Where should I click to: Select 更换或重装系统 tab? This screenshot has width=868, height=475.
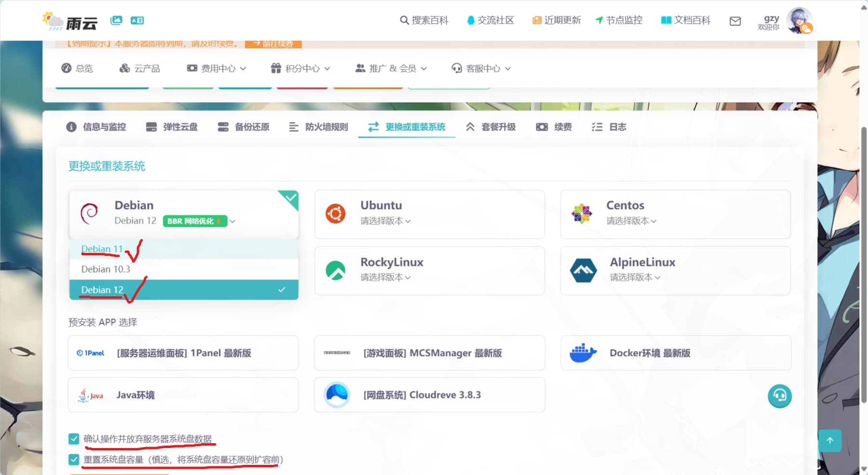[x=407, y=127]
